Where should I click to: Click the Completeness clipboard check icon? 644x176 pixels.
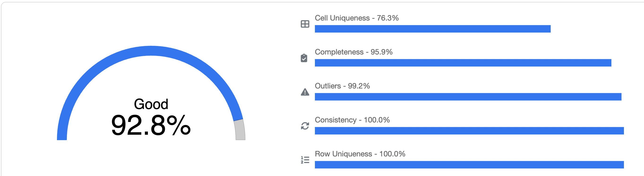click(x=304, y=58)
